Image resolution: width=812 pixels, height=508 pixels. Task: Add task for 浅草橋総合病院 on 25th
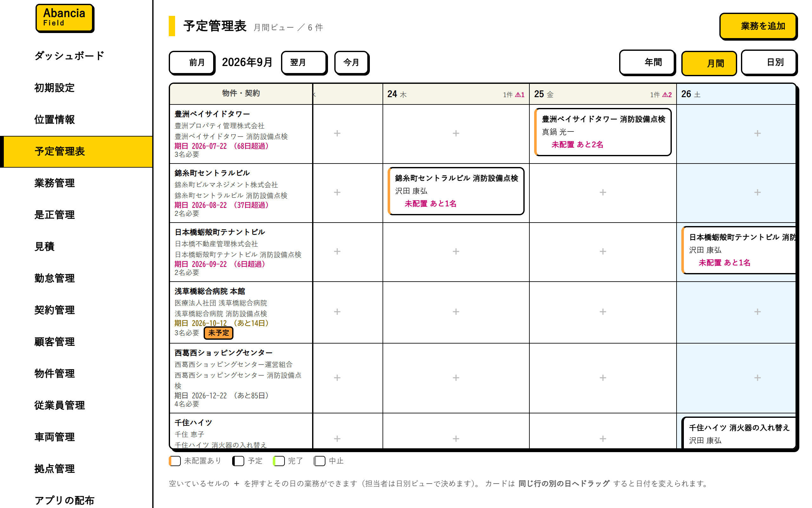tap(603, 312)
